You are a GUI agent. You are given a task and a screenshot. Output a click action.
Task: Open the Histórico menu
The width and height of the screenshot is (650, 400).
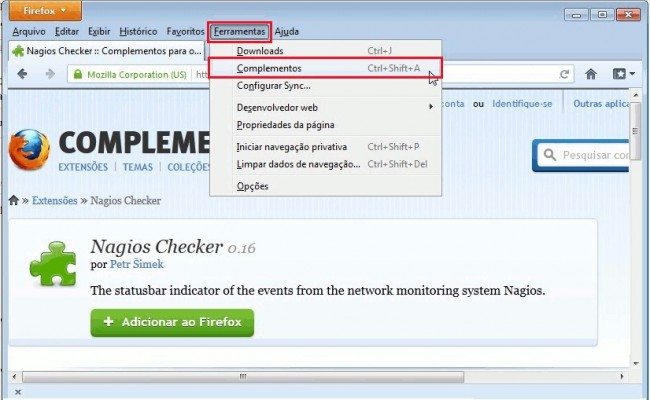pyautogui.click(x=138, y=32)
